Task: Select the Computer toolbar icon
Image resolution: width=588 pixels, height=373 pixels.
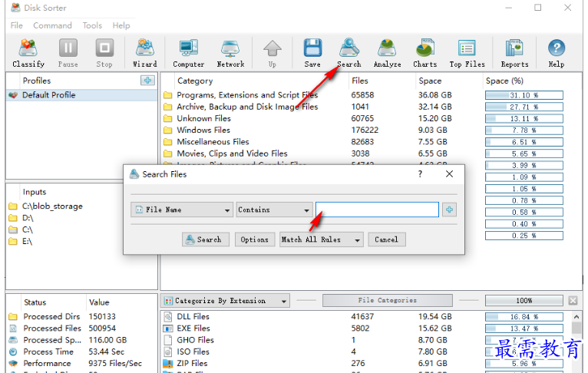Action: [189, 53]
